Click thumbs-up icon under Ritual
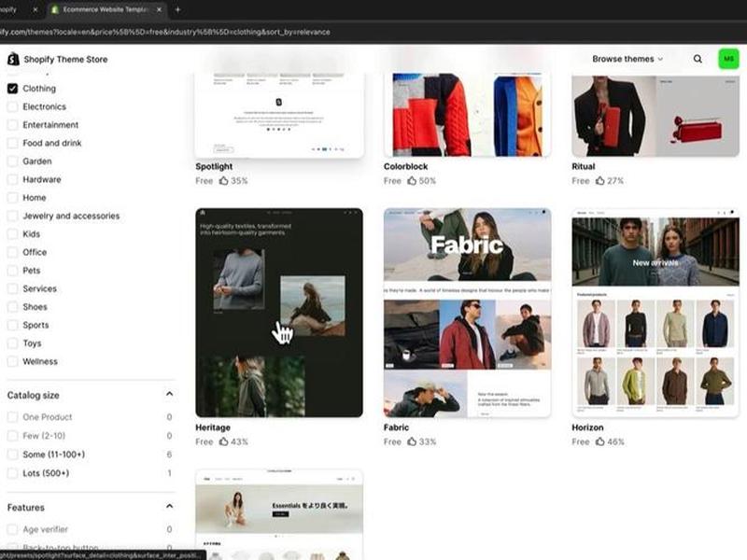This screenshot has height=560, width=747. click(599, 180)
